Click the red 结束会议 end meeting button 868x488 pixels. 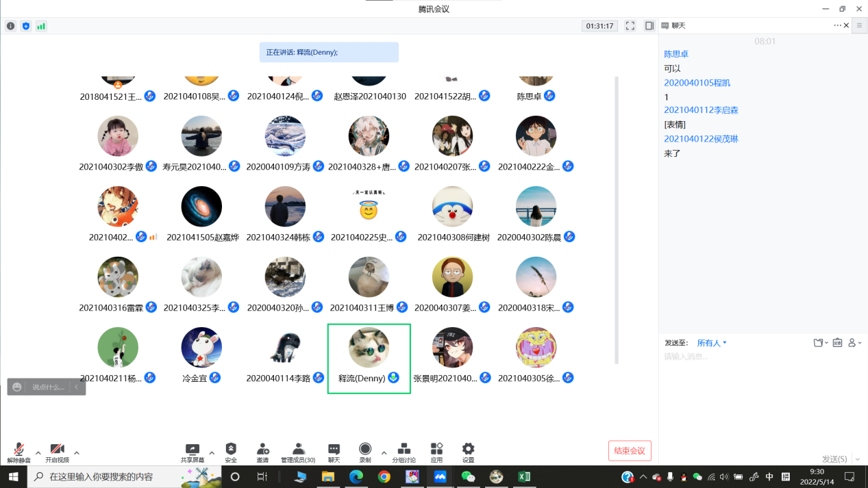click(x=630, y=450)
